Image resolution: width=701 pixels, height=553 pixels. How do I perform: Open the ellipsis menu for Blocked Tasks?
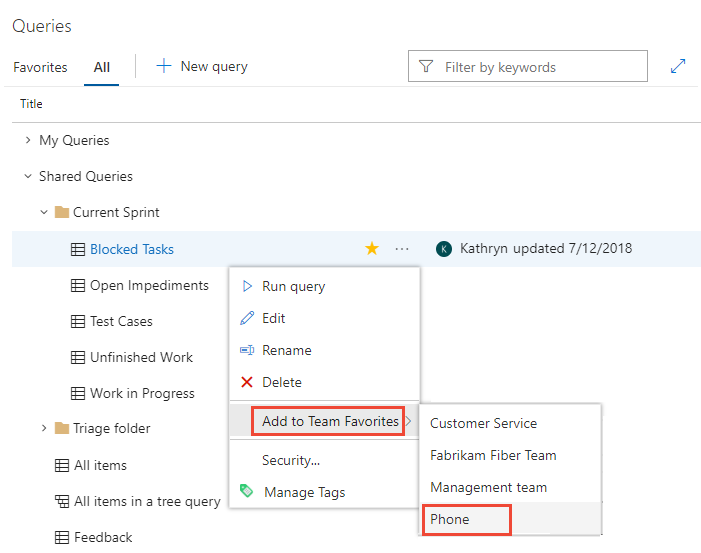402,249
